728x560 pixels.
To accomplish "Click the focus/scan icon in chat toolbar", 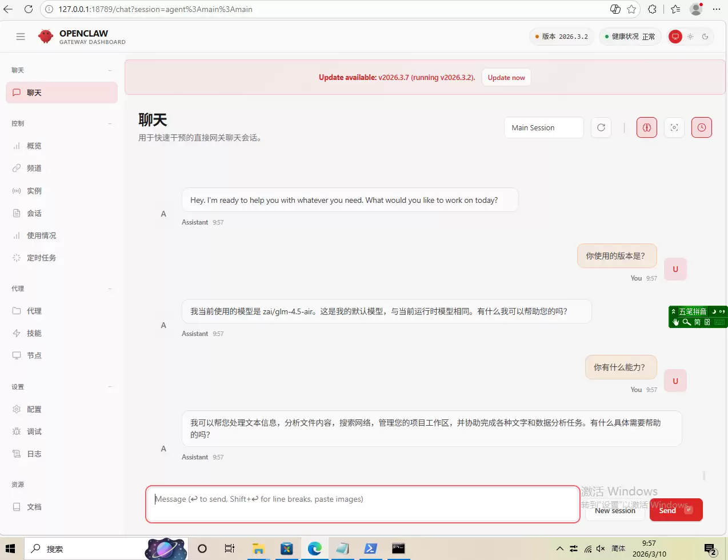I will click(674, 127).
